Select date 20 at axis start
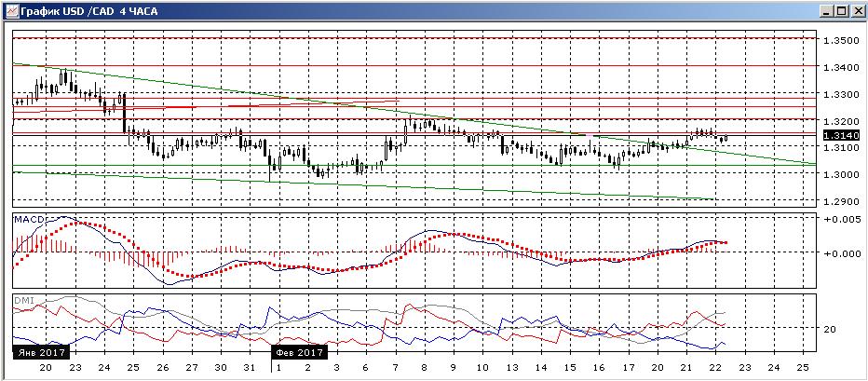 [x=46, y=367]
